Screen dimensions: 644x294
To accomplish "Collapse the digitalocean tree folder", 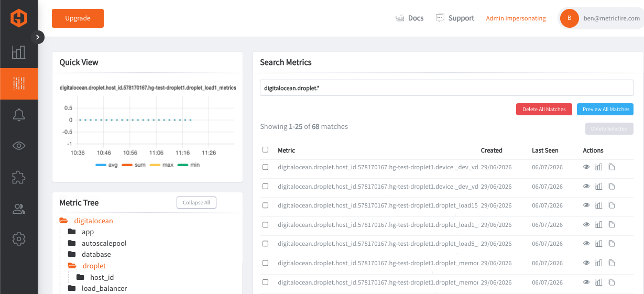I will tap(64, 221).
